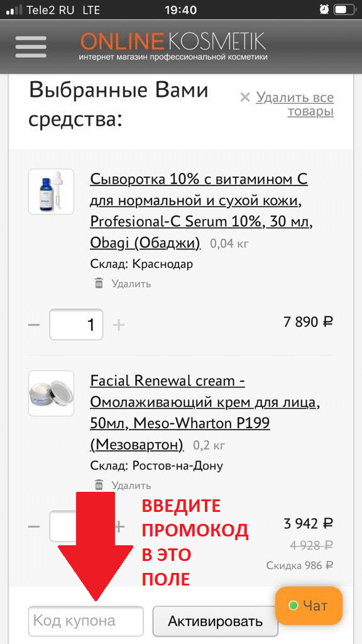Click the quantity field showing 1
This screenshot has height=644, width=362.
(x=76, y=325)
